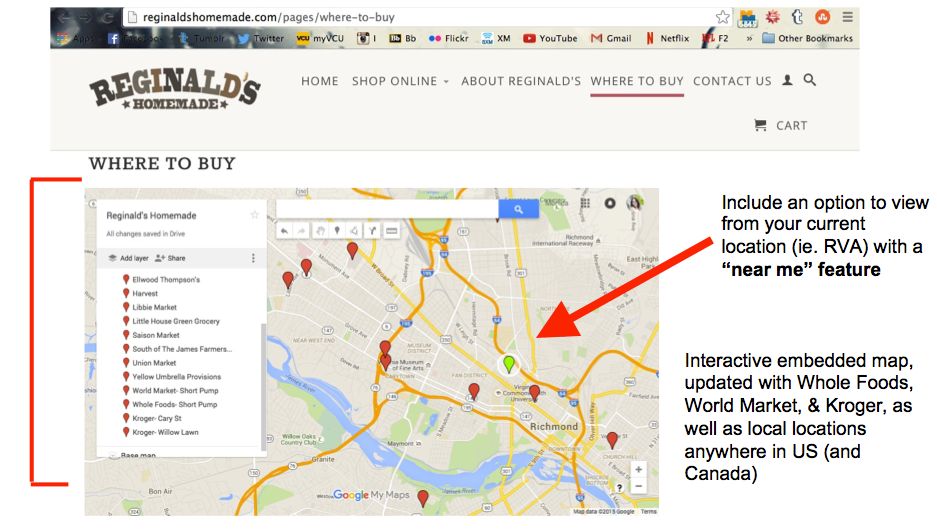The width and height of the screenshot is (937, 529).
Task: Open the Other Bookmarks folder
Action: point(807,38)
